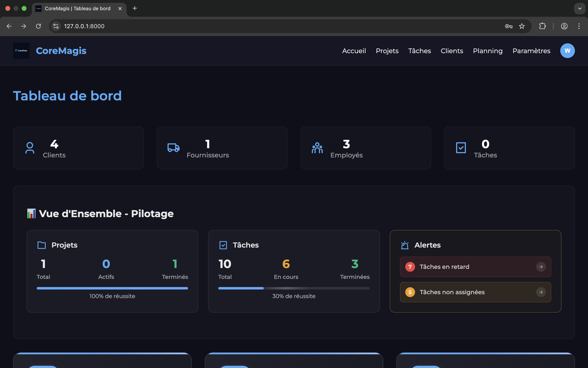Click the Tâches panel check icon
588x368 pixels.
click(223, 245)
